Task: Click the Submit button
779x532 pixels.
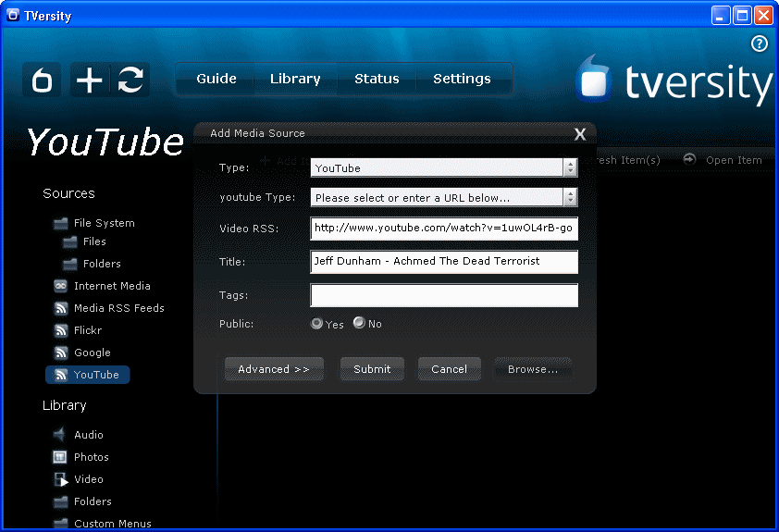Action: click(372, 369)
